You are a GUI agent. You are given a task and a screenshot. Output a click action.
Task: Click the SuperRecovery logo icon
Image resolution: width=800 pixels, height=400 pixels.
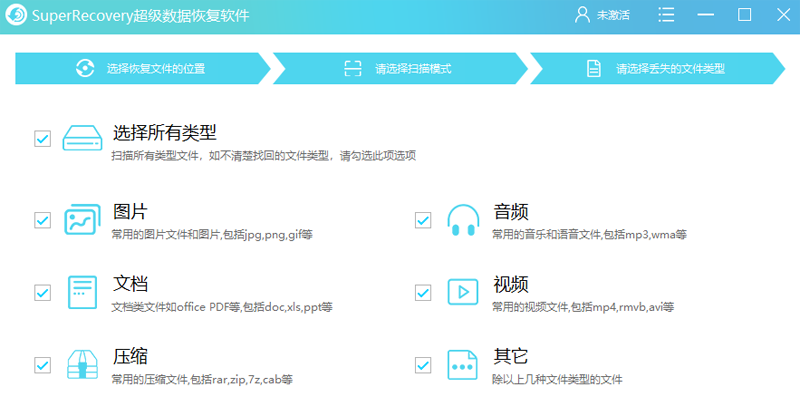(16, 16)
